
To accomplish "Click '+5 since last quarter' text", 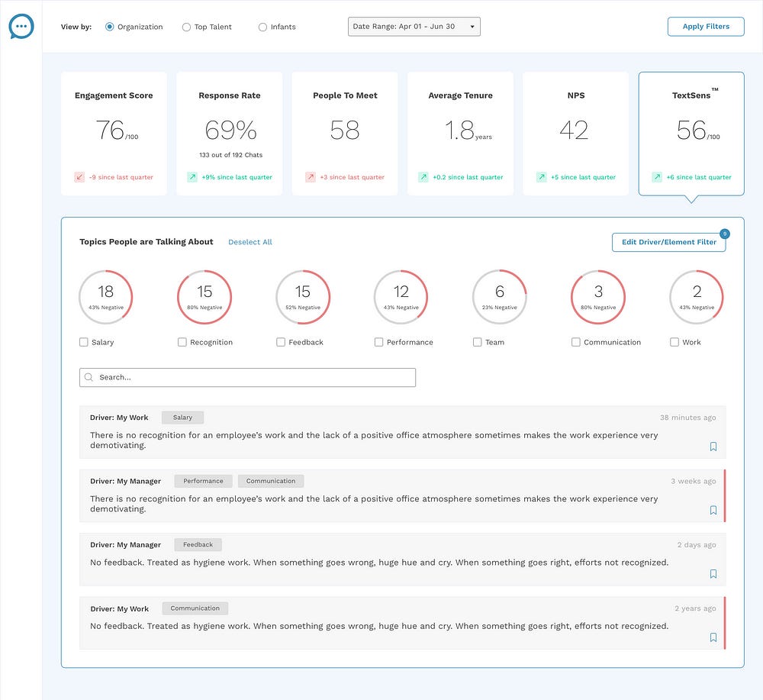I will (x=584, y=177).
